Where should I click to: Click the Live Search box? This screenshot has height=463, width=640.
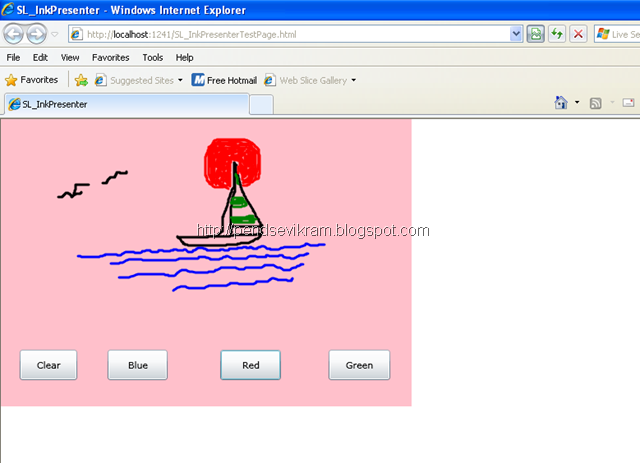click(617, 34)
